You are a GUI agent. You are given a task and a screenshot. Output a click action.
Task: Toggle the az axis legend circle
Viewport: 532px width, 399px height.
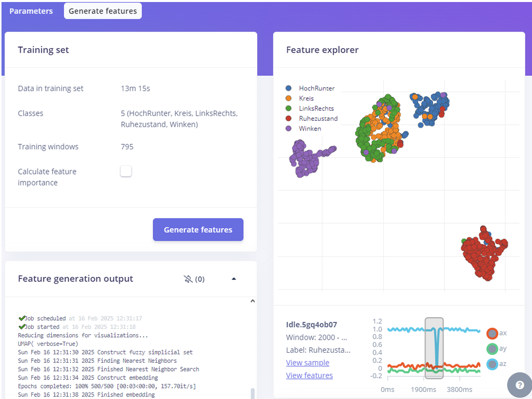(x=492, y=364)
